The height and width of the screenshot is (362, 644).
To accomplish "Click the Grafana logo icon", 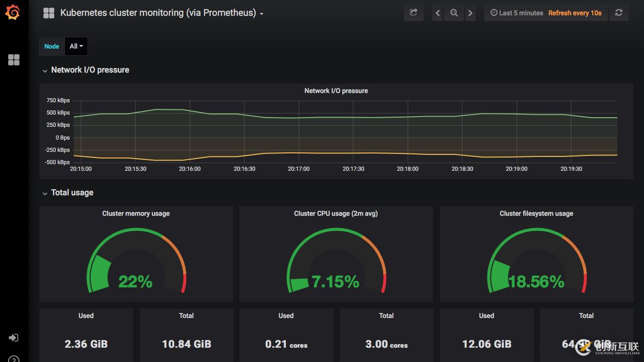I will tap(13, 13).
